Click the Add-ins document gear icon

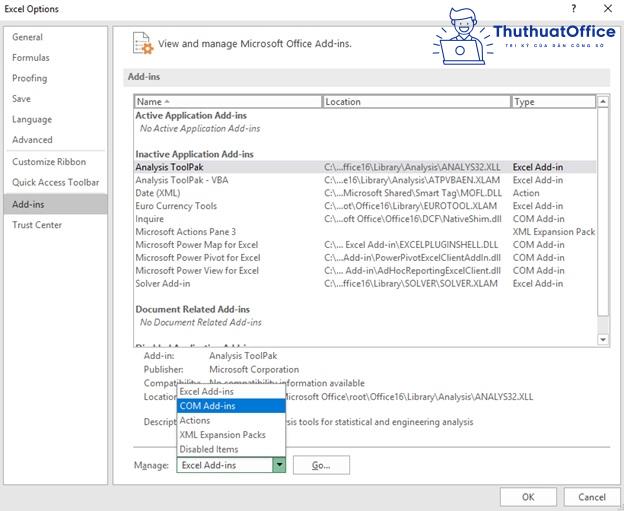[x=142, y=43]
